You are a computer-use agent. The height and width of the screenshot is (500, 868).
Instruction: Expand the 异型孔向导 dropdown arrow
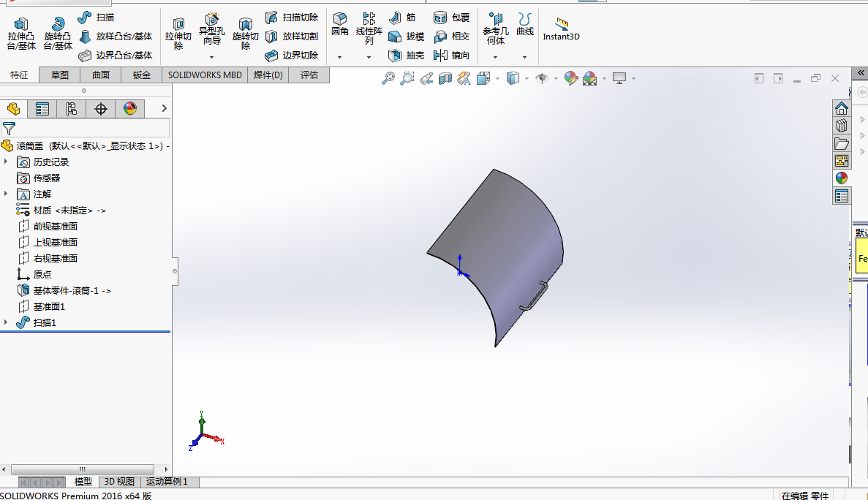tap(211, 57)
